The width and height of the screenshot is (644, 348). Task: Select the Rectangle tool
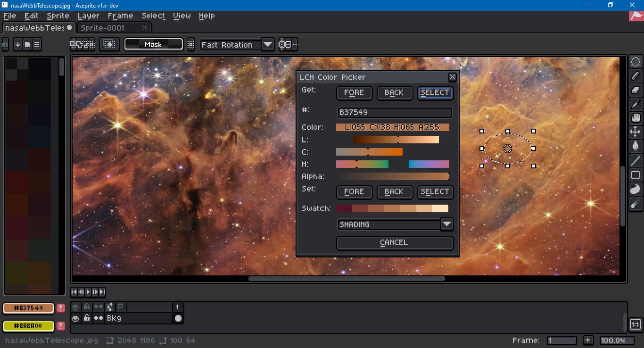(x=636, y=175)
